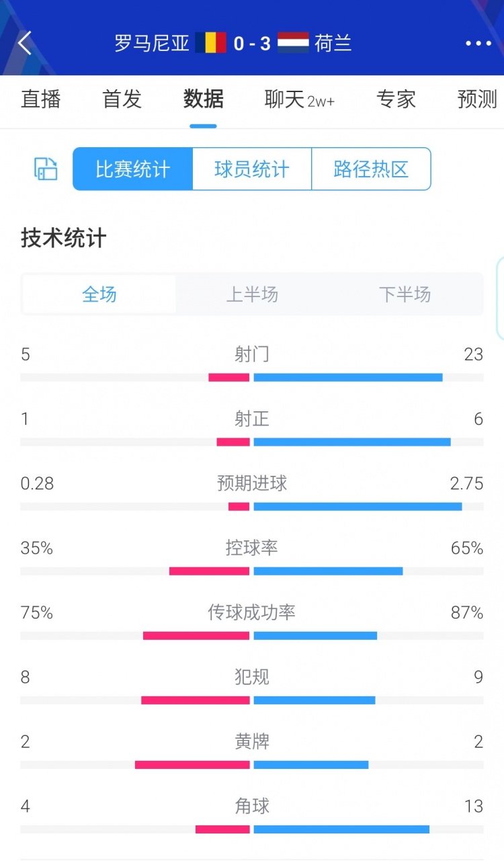Tap the 技术统计 section heading

(64, 238)
